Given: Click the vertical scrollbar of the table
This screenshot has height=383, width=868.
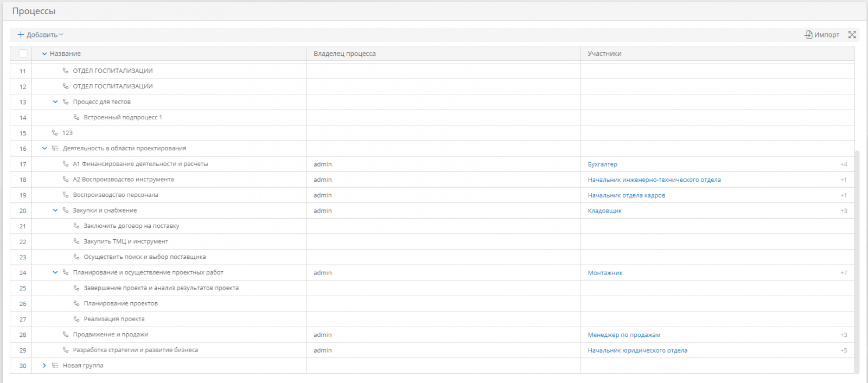Looking at the screenshot, I should (x=857, y=260).
